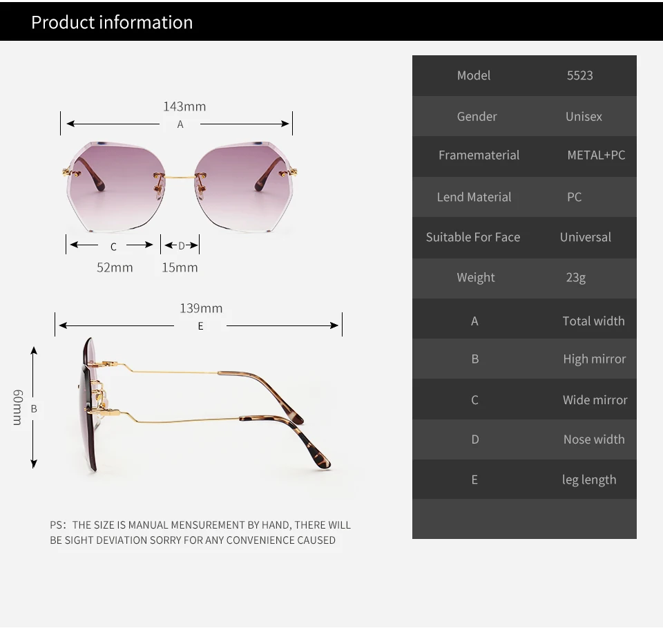Click the 60mm lens height label

coord(17,408)
